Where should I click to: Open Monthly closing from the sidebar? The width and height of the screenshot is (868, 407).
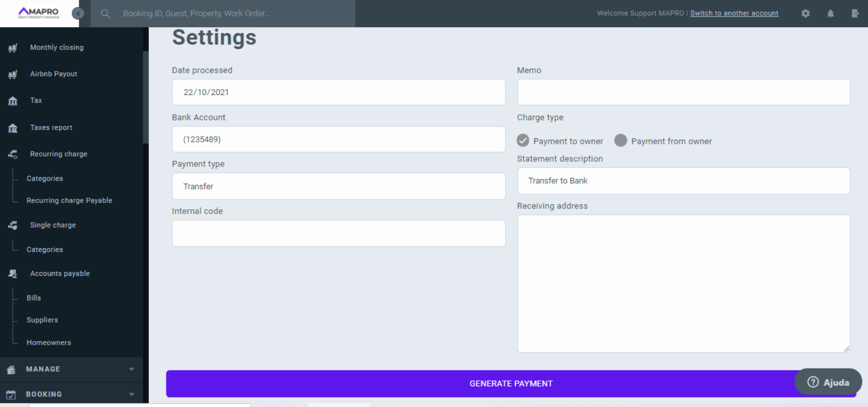(57, 47)
